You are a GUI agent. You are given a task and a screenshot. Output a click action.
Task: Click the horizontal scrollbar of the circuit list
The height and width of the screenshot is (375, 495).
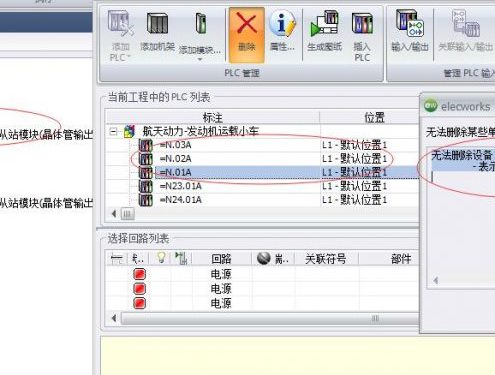coord(270,318)
